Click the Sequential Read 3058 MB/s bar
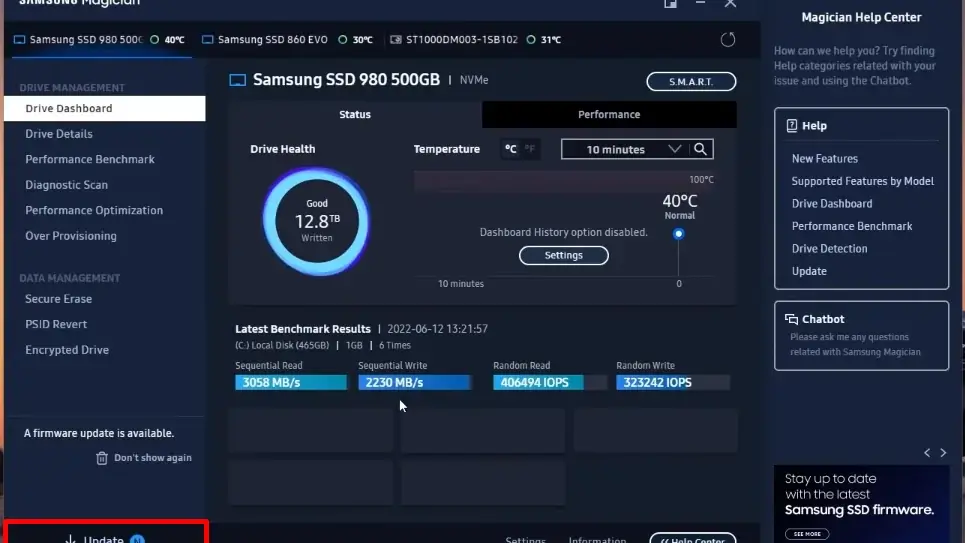Screen dimensions: 965x543 pos(291,382)
